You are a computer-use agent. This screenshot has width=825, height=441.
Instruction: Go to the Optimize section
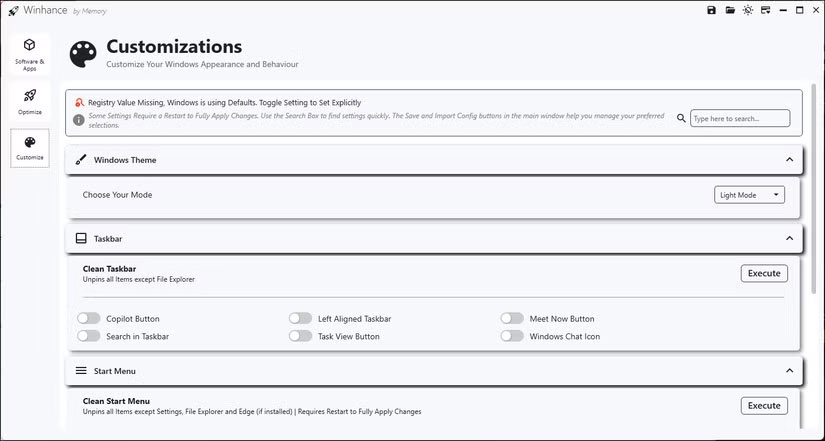tap(30, 100)
